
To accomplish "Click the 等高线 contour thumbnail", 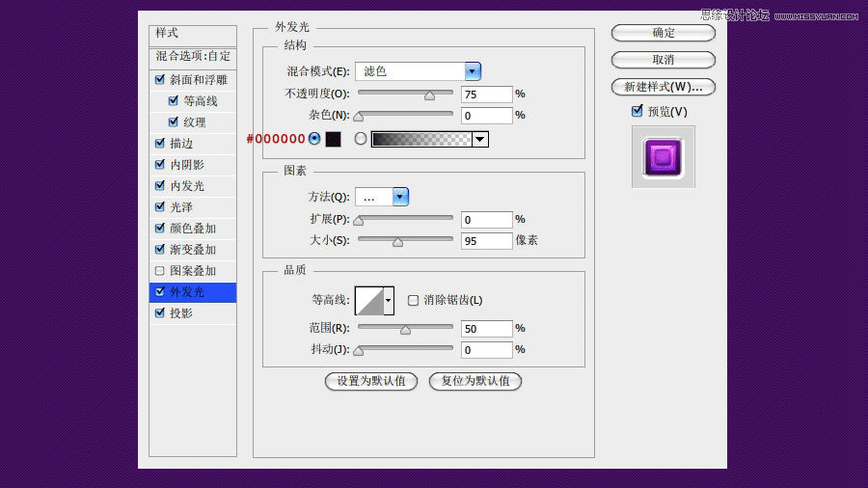I will pos(369,301).
